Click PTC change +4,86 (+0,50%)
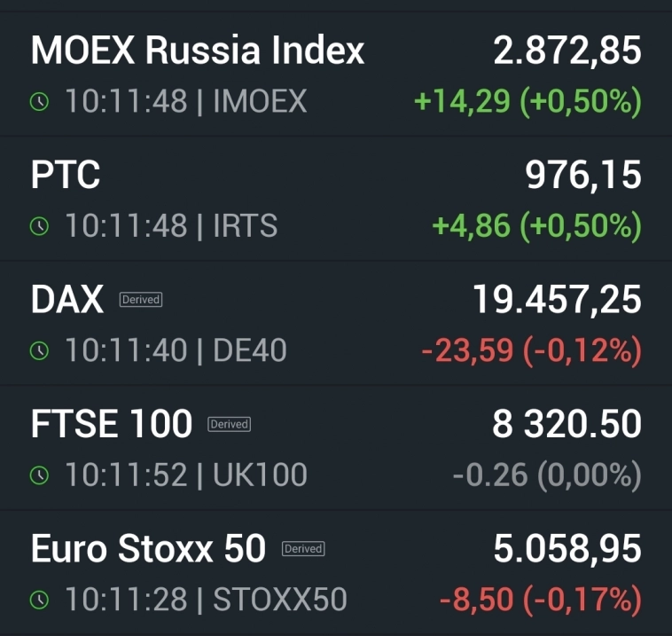The width and height of the screenshot is (672, 636). click(x=536, y=226)
